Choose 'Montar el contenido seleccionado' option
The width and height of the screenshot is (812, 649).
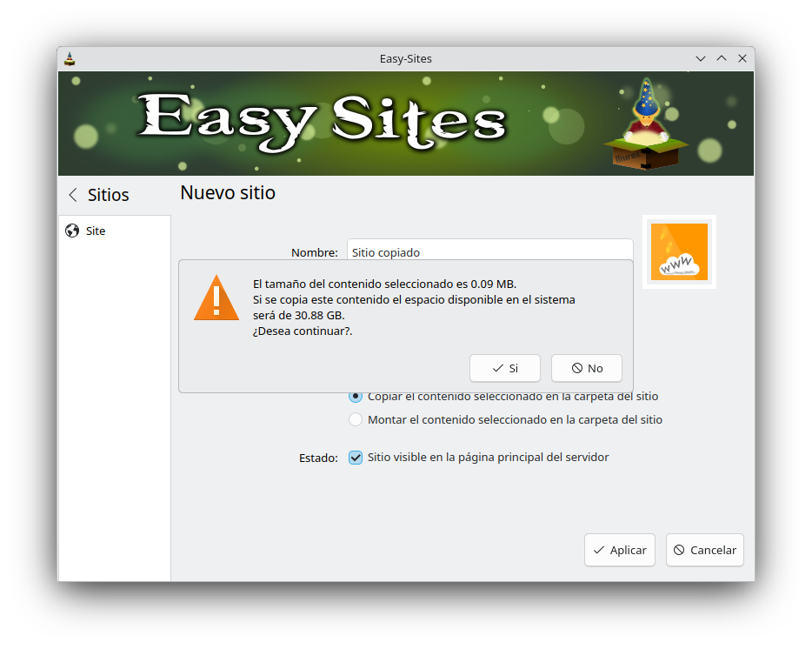click(x=356, y=418)
